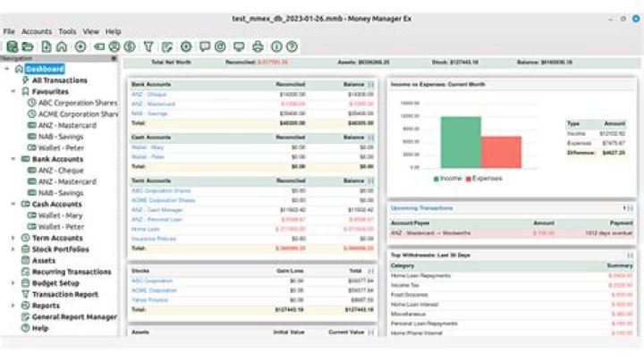
Task: Open the tag-shaped organizer toolbar icon
Action: point(99,46)
